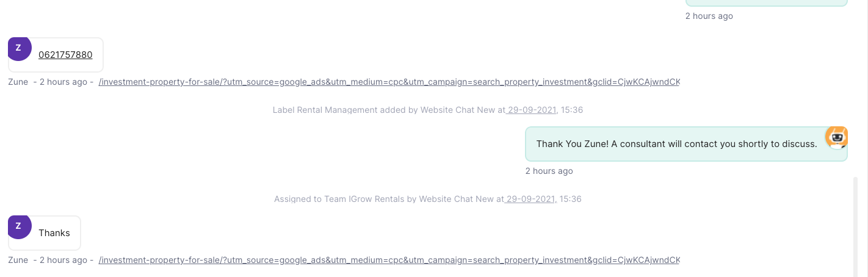Click the 29-09-2021 date in the label-added note
Image resolution: width=868 pixels, height=277 pixels.
[x=531, y=110]
